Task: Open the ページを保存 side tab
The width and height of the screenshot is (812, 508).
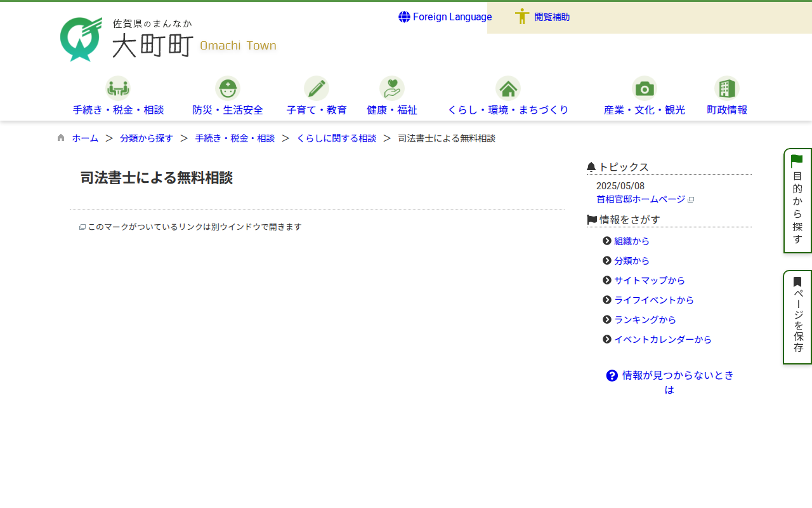Action: pyautogui.click(x=797, y=317)
